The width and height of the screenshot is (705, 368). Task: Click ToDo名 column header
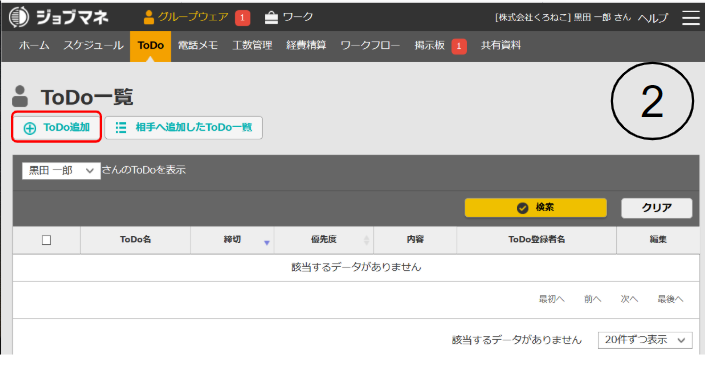pyautogui.click(x=135, y=240)
